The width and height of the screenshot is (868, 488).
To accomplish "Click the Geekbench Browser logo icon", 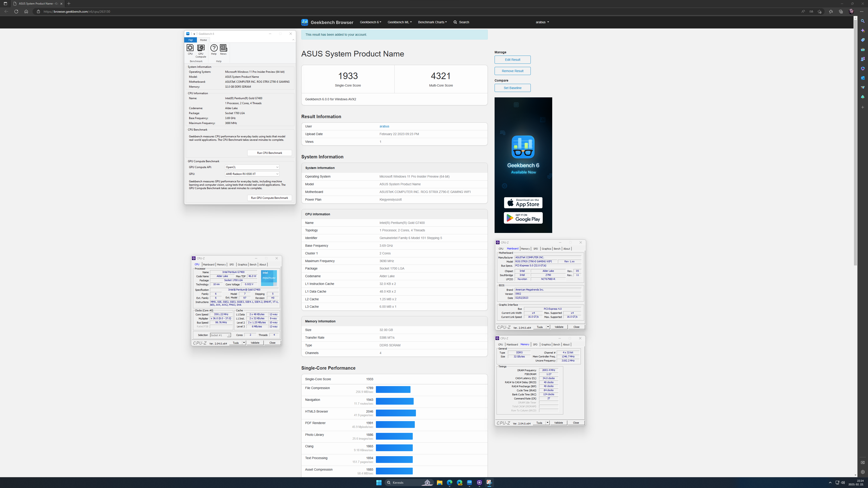I will (x=305, y=22).
